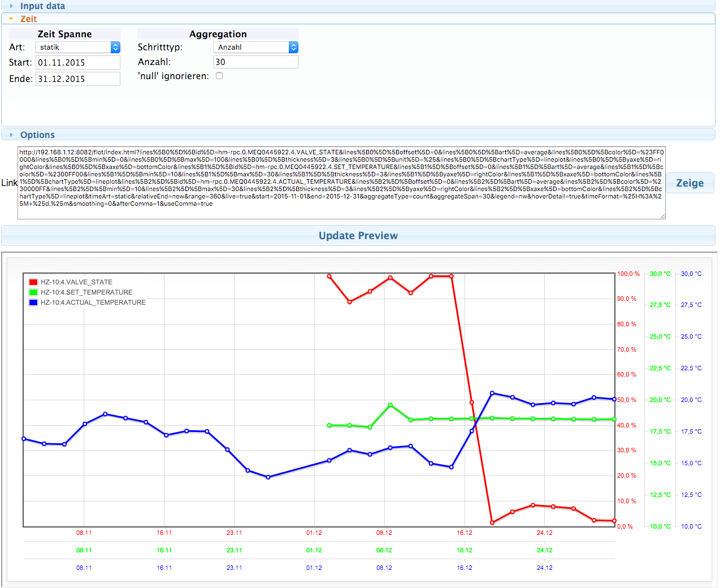Open the Schritttyp dropdown showing Anzahl
The image size is (720, 588).
255,47
